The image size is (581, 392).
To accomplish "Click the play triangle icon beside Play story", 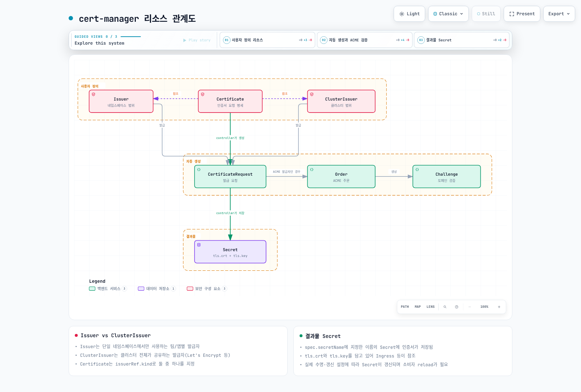I will tap(185, 40).
